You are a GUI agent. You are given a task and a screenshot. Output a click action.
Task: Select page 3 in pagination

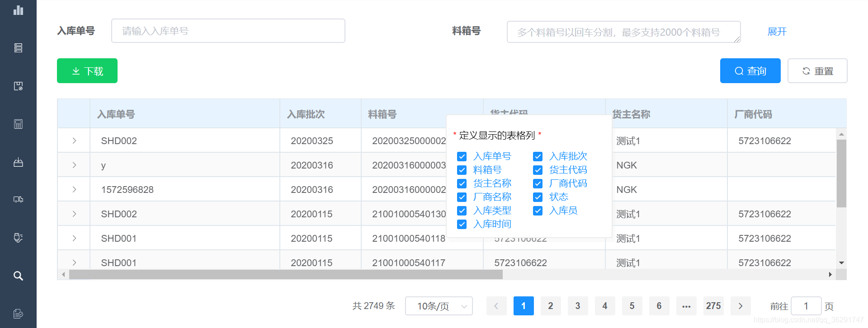(x=578, y=306)
